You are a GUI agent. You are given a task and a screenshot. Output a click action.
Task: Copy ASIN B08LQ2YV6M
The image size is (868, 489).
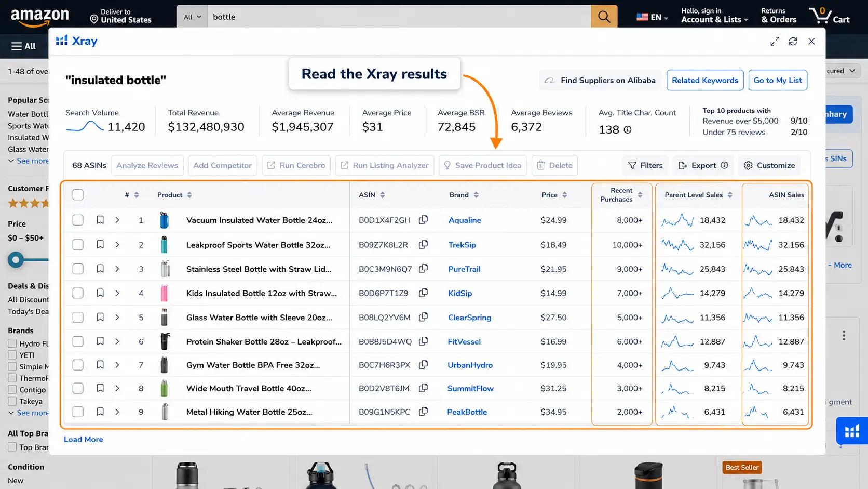(424, 317)
